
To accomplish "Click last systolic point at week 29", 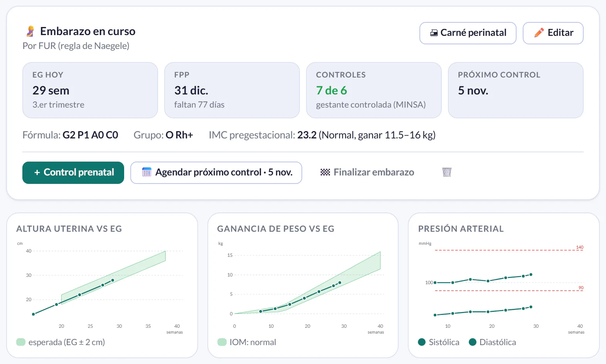I will (531, 275).
